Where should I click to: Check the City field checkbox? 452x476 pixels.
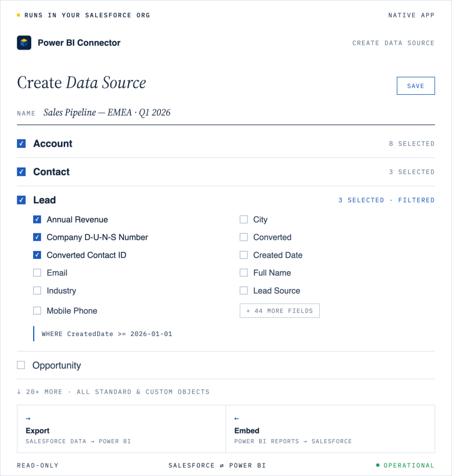[244, 219]
